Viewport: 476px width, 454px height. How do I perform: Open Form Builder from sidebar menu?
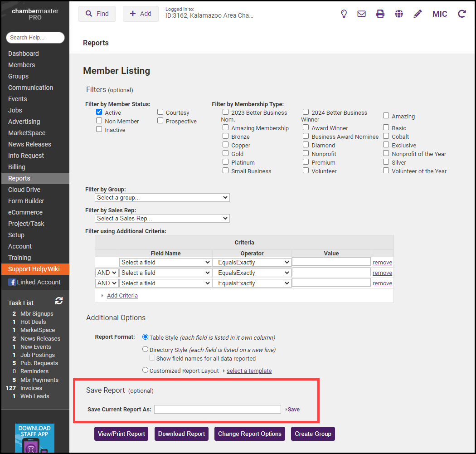point(25,201)
